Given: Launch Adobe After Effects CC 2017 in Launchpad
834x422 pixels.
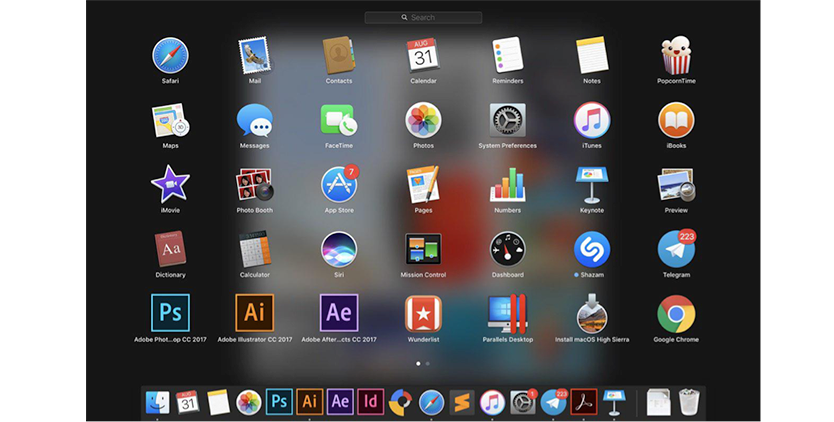Looking at the screenshot, I should [339, 313].
